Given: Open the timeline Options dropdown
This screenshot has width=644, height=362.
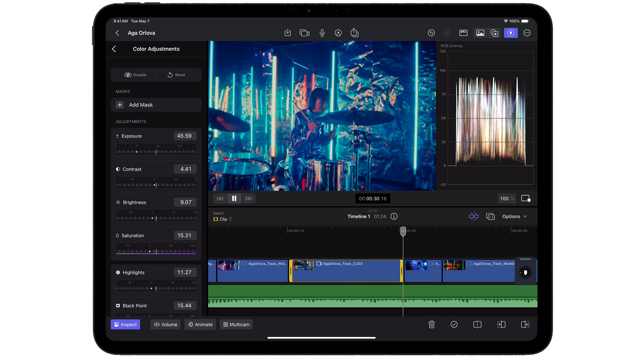Looking at the screenshot, I should coord(514,217).
